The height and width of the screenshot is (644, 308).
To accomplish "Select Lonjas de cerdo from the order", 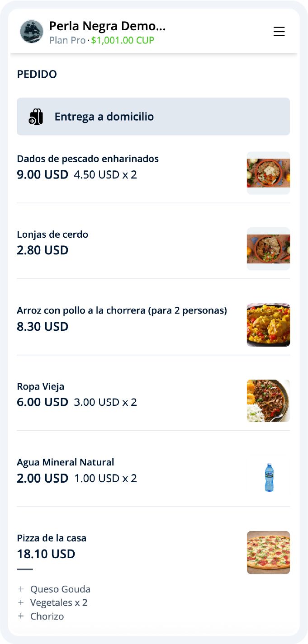I will click(x=53, y=235).
